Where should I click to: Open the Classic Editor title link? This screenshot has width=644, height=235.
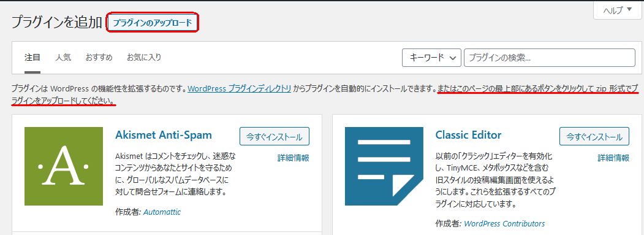tap(468, 135)
